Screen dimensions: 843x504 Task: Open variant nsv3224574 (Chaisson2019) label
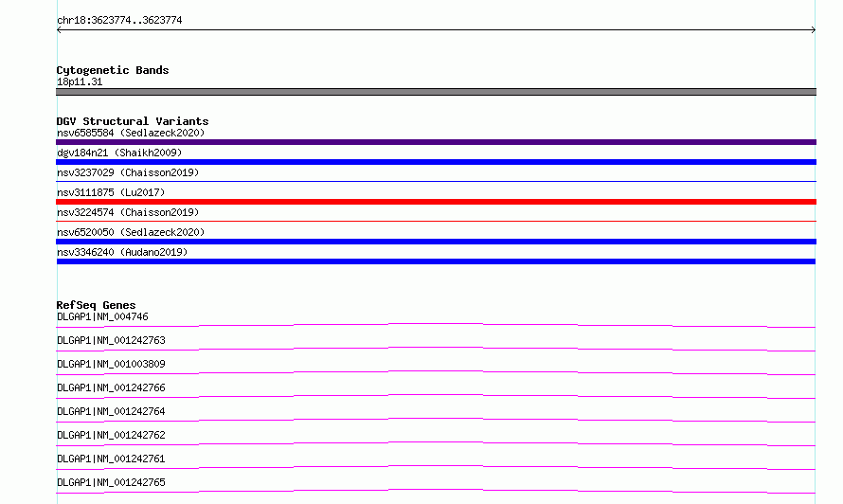(x=128, y=212)
